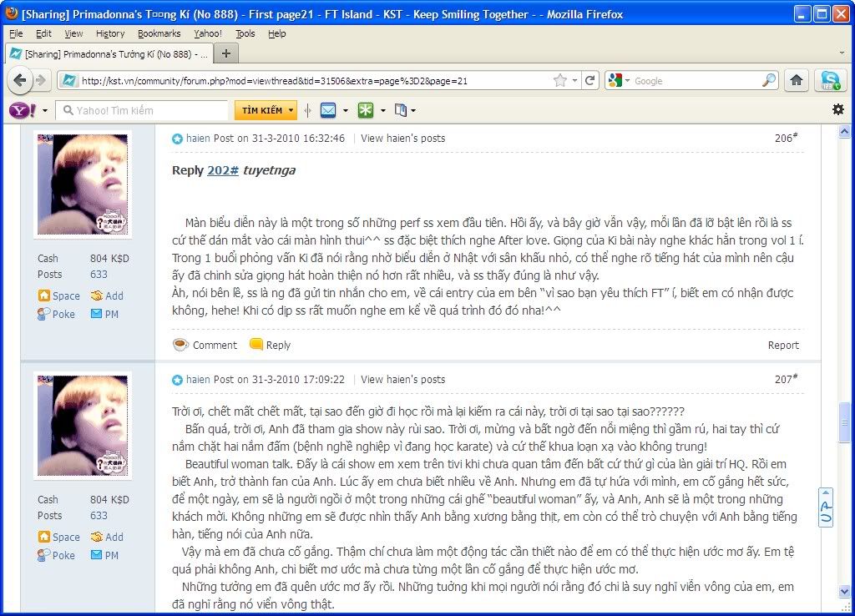Click the green asterisk toolbar icon
Viewport: 855px width, 616px height.
366,111
